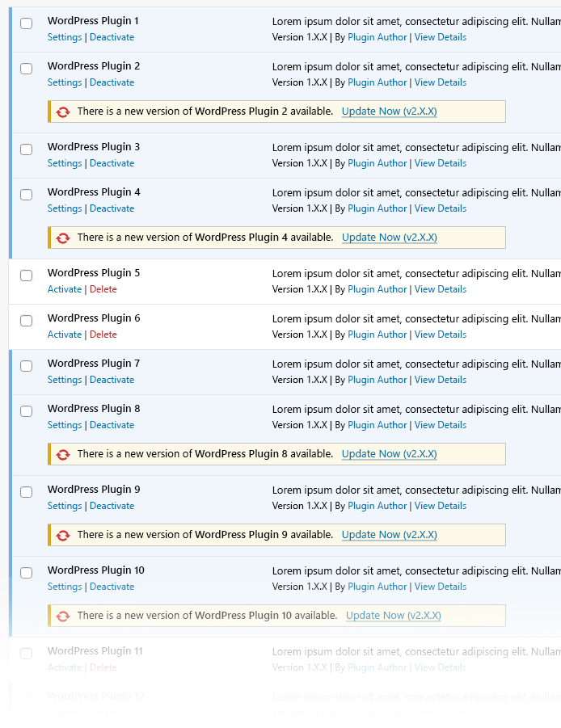
Task: Open Plugin Author link for Plugin 3
Action: point(377,163)
